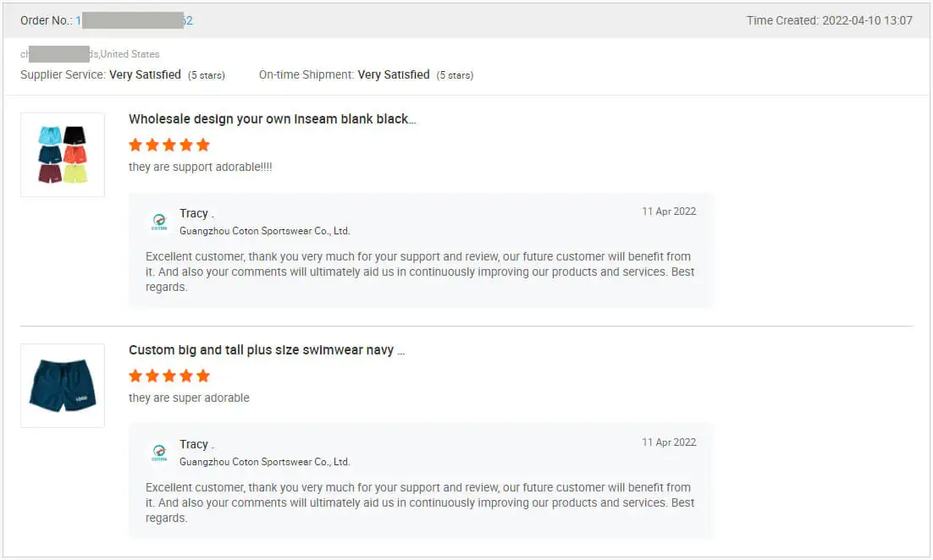
Task: Open the order number link
Action: [x=134, y=20]
